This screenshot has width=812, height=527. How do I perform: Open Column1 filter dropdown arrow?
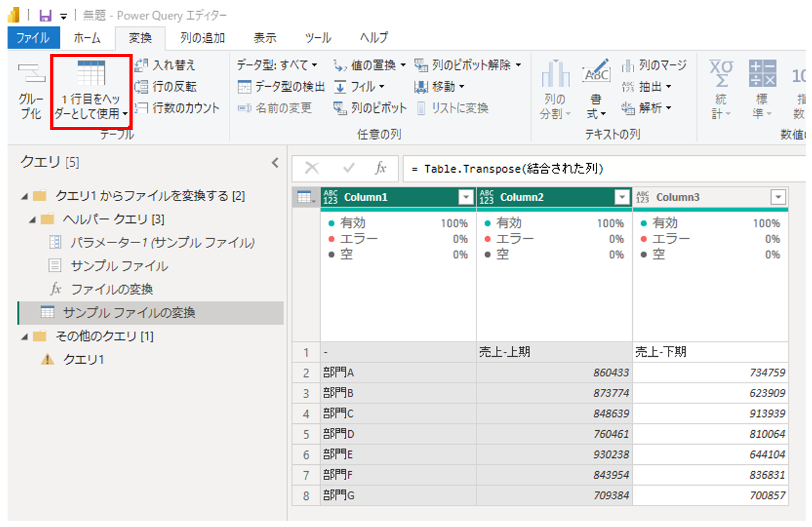pyautogui.click(x=466, y=197)
